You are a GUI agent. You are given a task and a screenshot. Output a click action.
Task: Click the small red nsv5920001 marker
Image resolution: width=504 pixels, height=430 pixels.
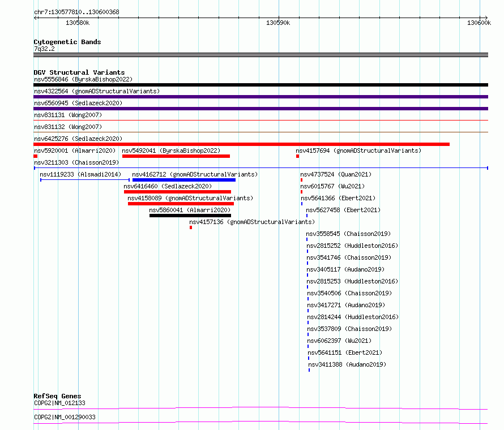pyautogui.click(x=35, y=156)
